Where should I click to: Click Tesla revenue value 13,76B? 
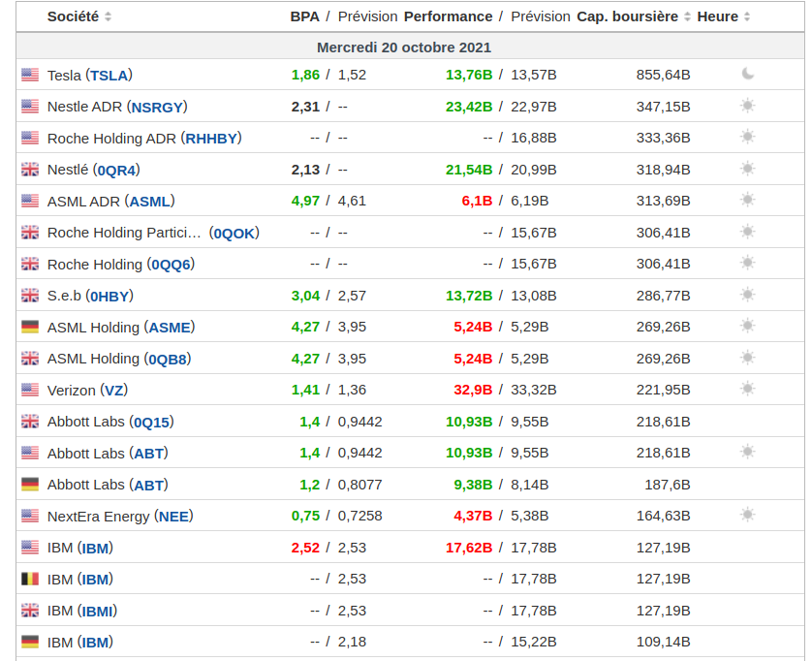(x=469, y=76)
